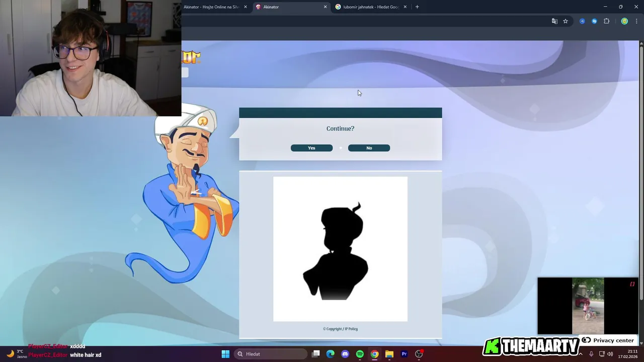Click the translate page icon

554,21
